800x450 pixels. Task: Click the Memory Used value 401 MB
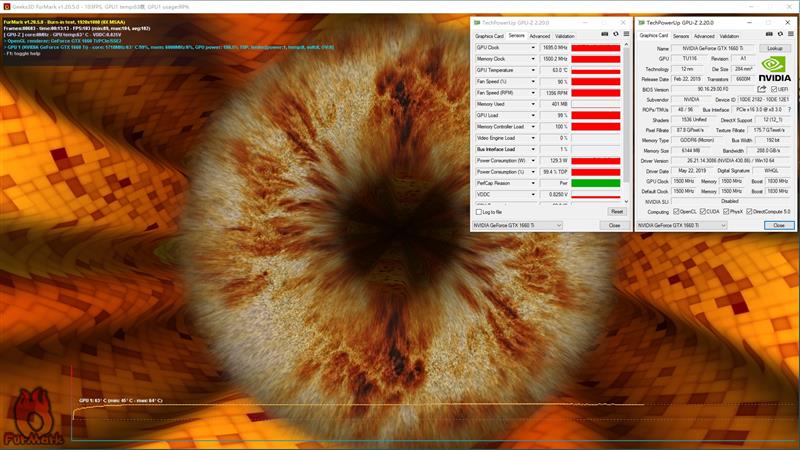[x=555, y=104]
